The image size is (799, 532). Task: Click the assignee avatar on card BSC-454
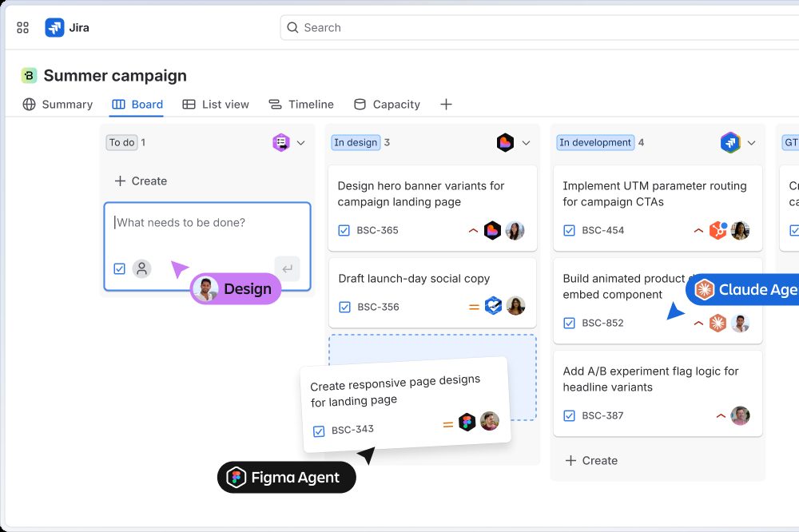point(740,231)
